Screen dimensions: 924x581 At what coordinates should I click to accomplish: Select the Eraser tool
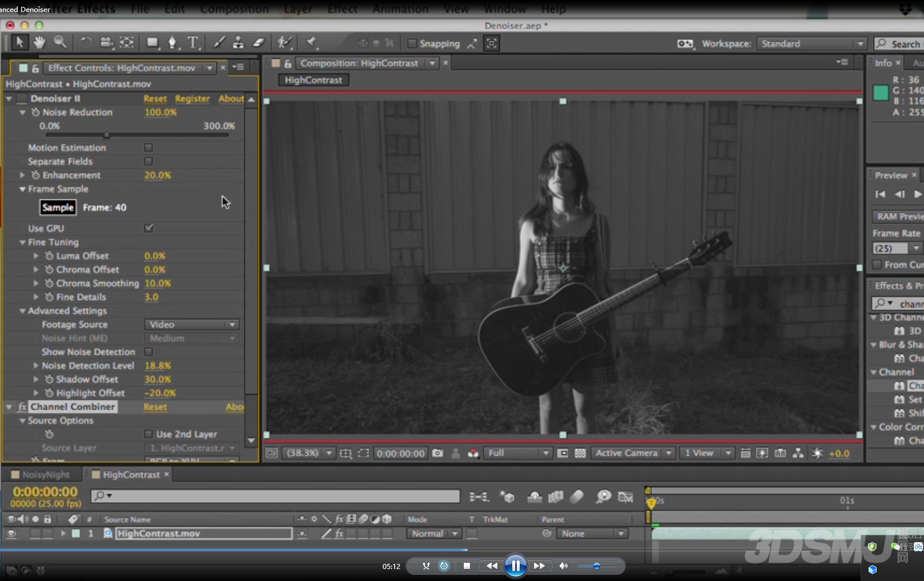(x=259, y=43)
